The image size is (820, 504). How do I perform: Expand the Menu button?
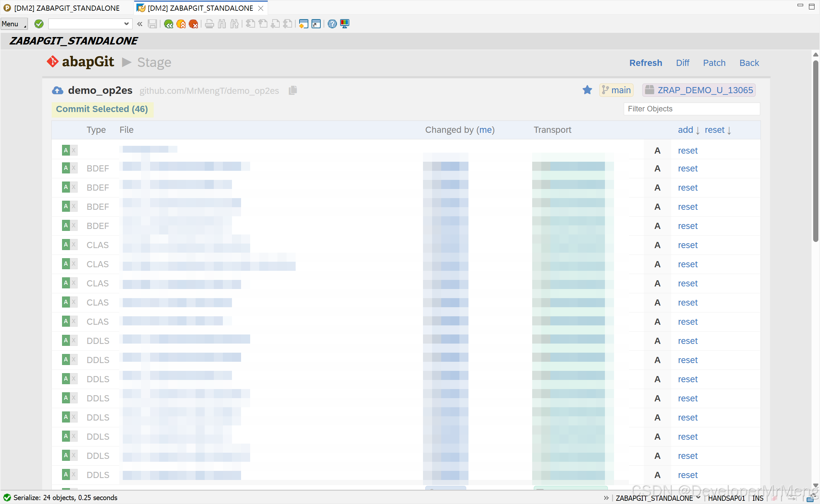point(14,24)
